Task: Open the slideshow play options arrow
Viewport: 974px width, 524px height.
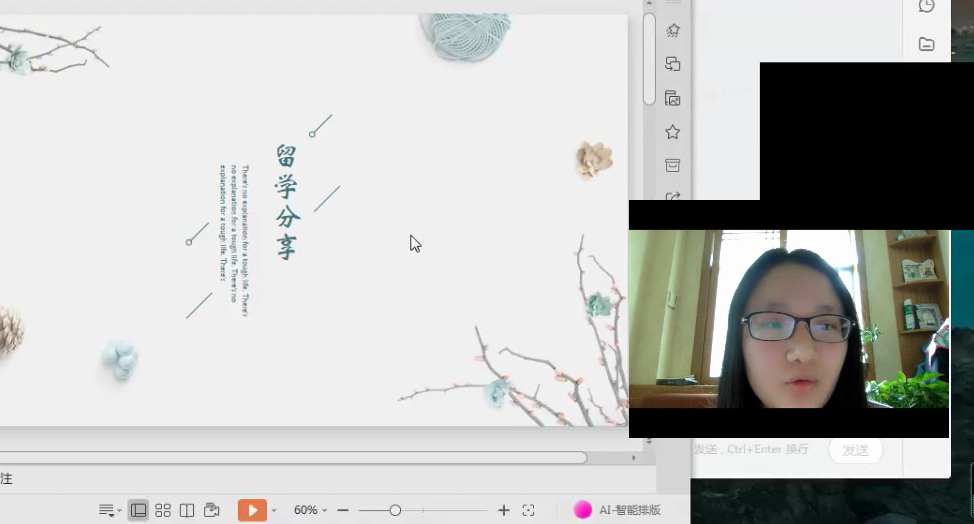Action: click(x=274, y=511)
